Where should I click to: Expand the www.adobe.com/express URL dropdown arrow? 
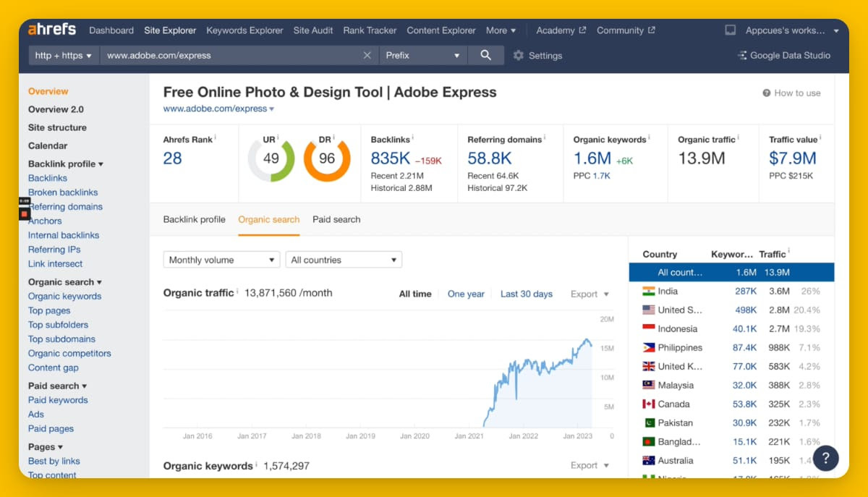272,109
